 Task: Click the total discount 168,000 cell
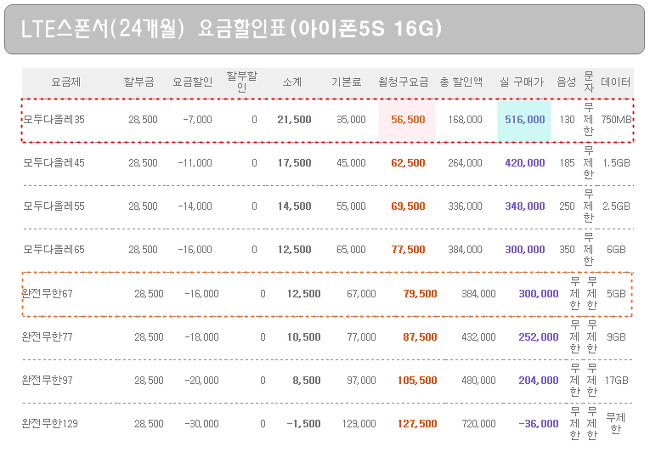pyautogui.click(x=465, y=119)
